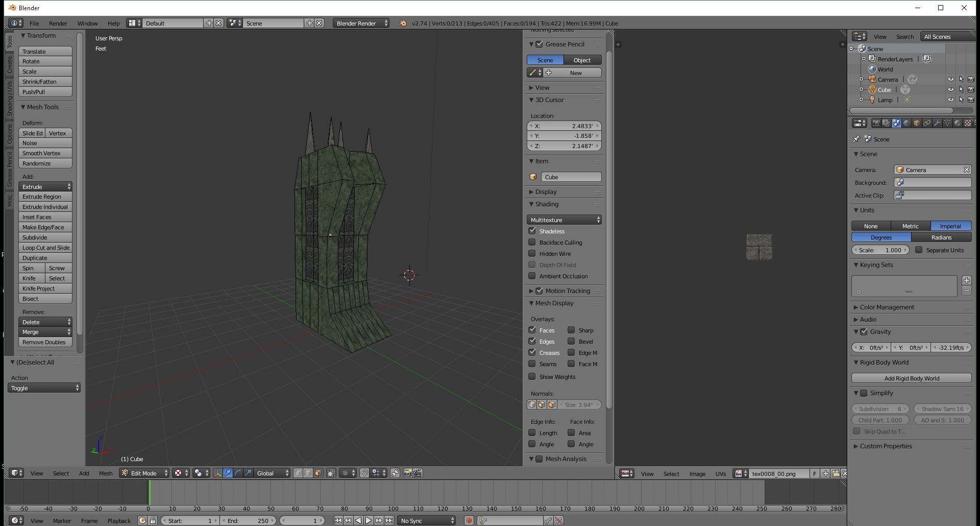
Task: Open the Mesh menu in viewport header
Action: click(x=106, y=473)
